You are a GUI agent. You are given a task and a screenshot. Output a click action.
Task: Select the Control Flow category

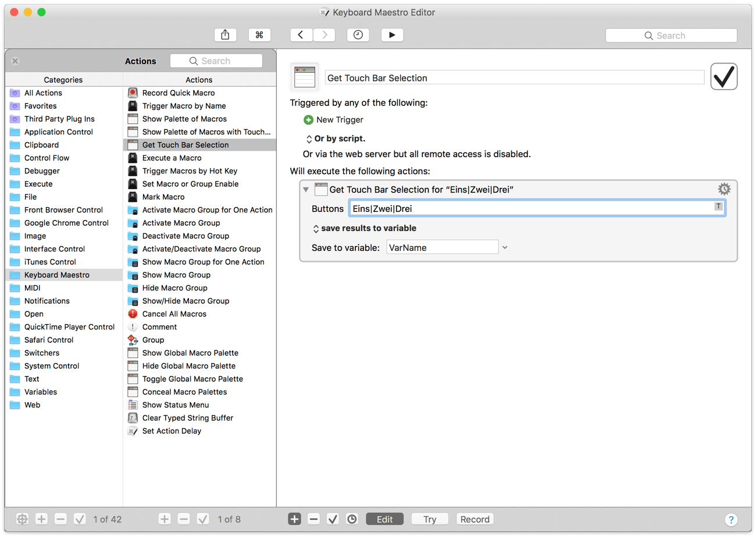click(64, 158)
